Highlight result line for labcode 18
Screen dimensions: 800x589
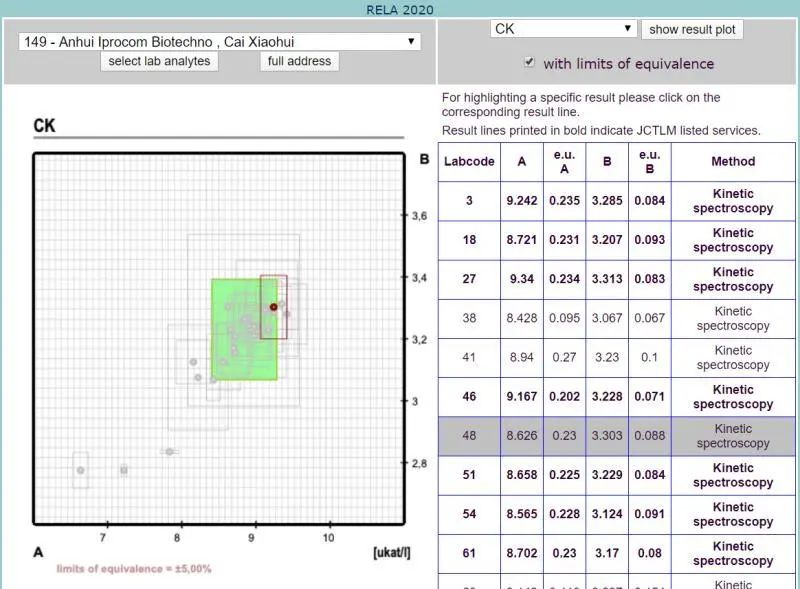(616, 240)
